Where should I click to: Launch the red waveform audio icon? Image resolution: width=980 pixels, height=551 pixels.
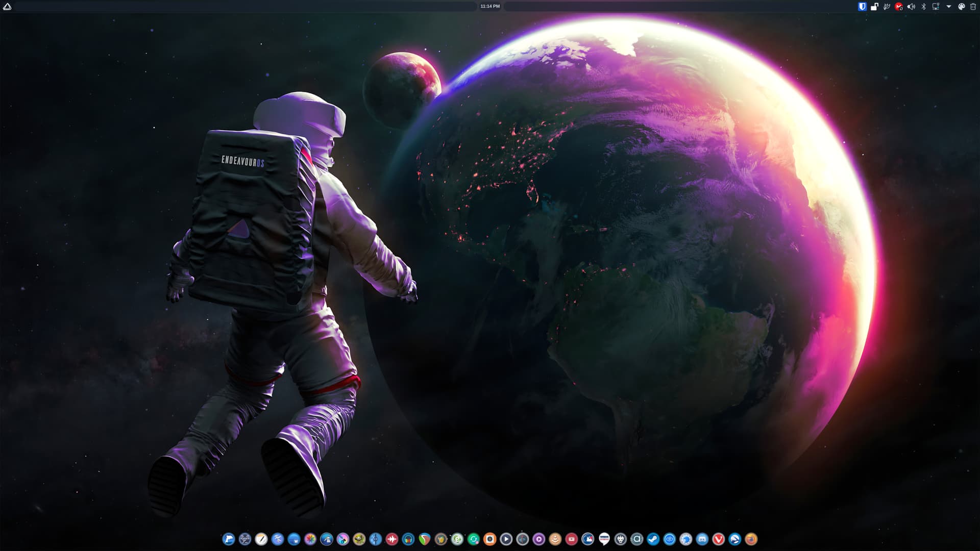click(392, 539)
